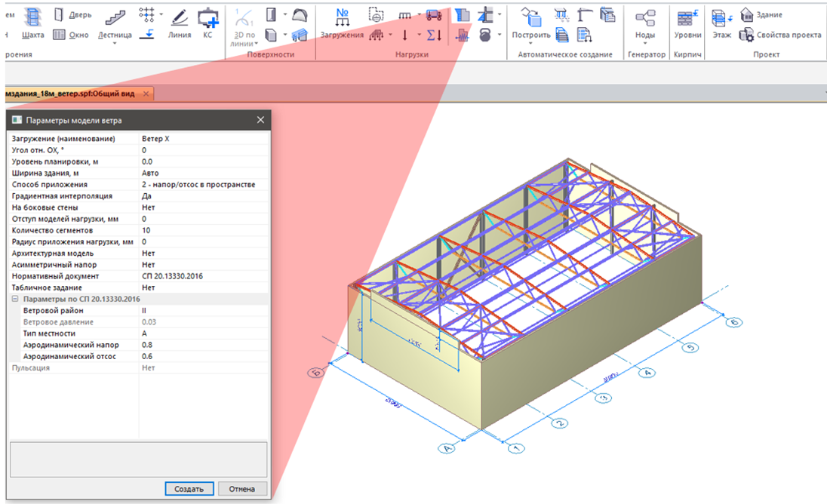The image size is (827, 504).
Task: Click Построить build icon
Action: (532, 17)
